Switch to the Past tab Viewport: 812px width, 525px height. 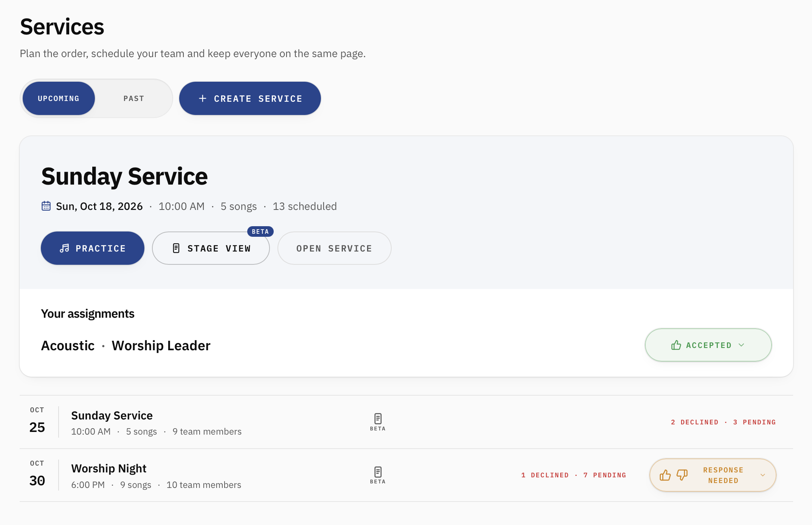pyautogui.click(x=134, y=98)
